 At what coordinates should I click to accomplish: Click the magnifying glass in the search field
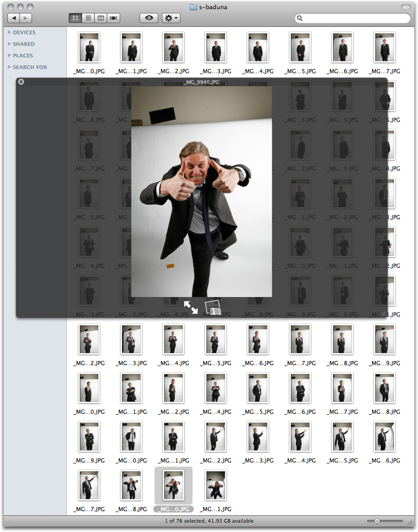(300, 19)
